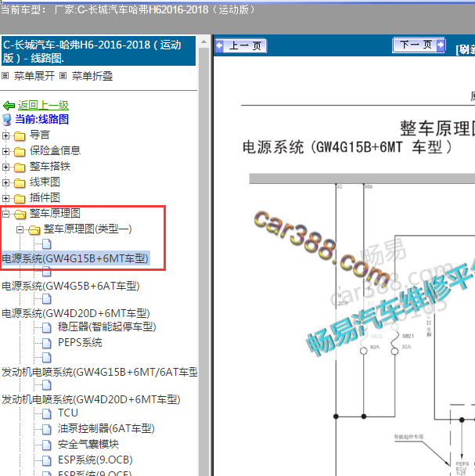Click the diagram title 电源系统(GW4G15B+6MT 车型)
The image size is (475, 476).
coord(347,147)
